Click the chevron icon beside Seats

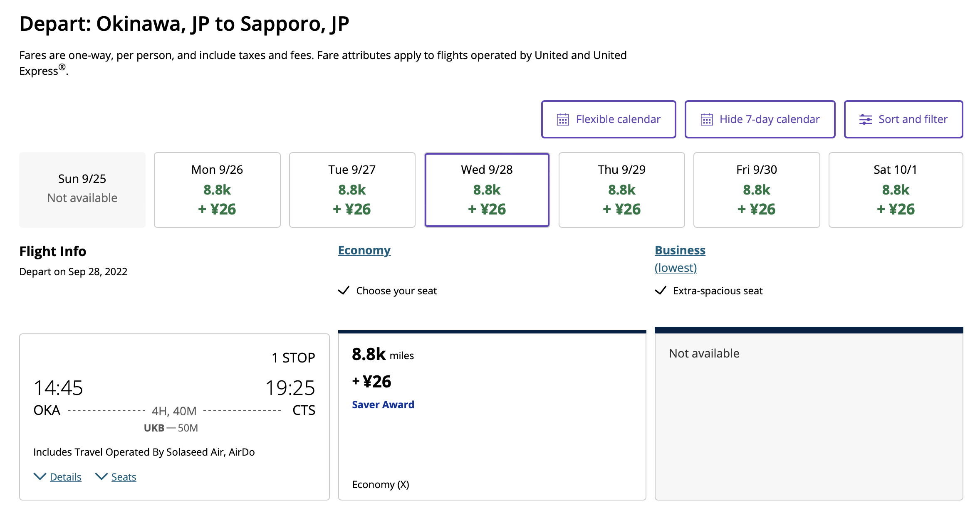click(x=101, y=476)
